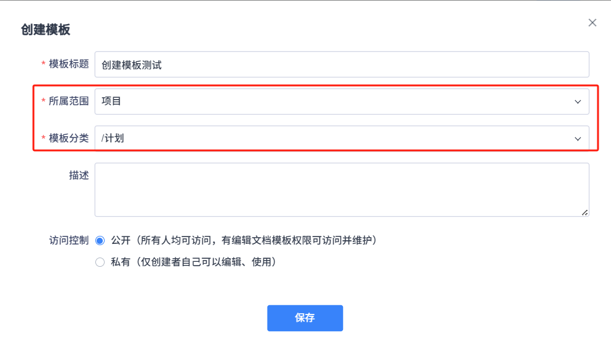This screenshot has width=611, height=364.
Task: Click the 所属范围 field label
Action: pyautogui.click(x=69, y=102)
